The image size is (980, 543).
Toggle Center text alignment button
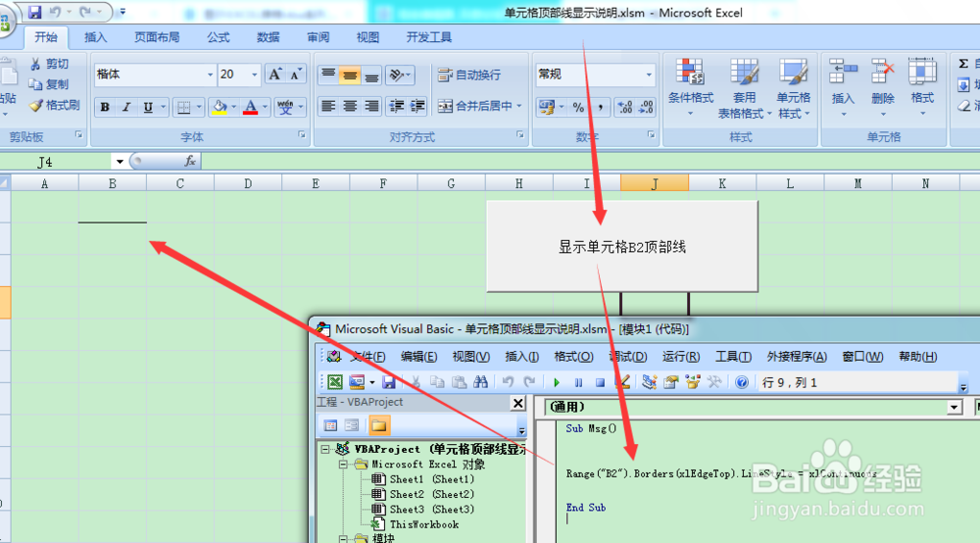tap(350, 106)
